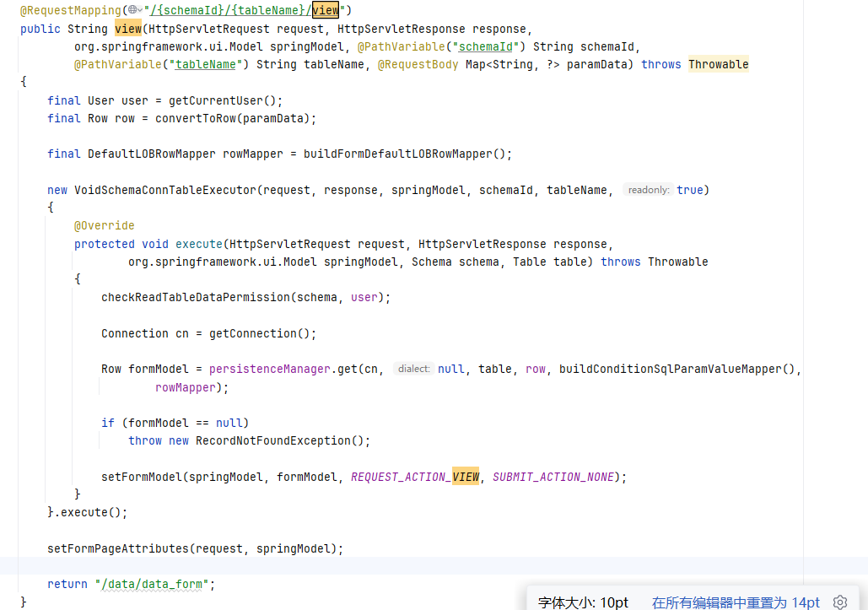Click the "dialect:" parameter inlay hint
Screen dimensions: 868x610
413,369
